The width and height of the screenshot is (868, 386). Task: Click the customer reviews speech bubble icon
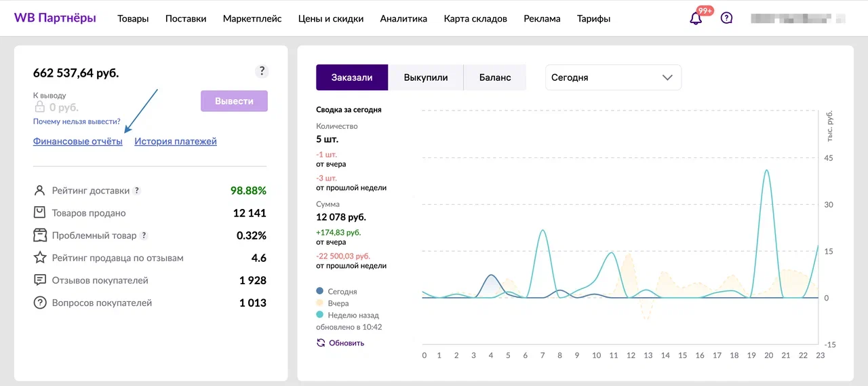pos(40,280)
